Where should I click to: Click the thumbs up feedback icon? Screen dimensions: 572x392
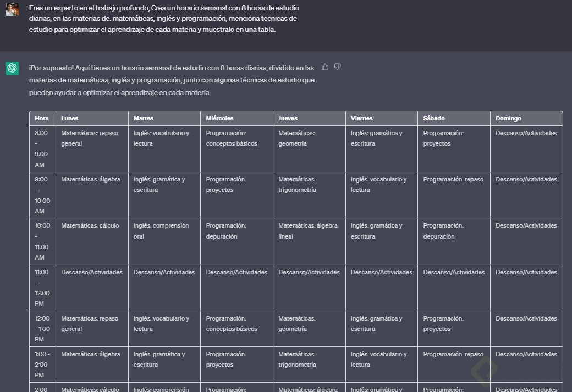(x=325, y=67)
